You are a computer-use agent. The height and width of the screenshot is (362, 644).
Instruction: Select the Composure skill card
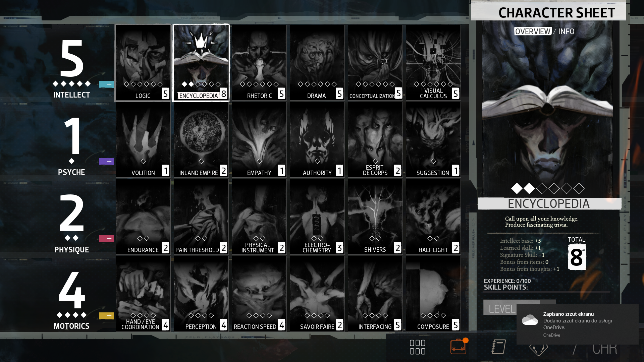(433, 294)
